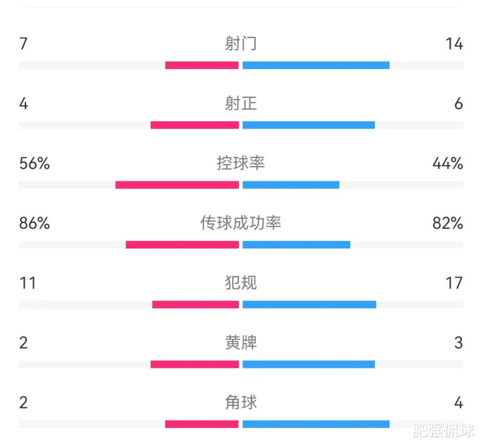
Task: Click the blue 射门 bar
Action: (x=316, y=65)
